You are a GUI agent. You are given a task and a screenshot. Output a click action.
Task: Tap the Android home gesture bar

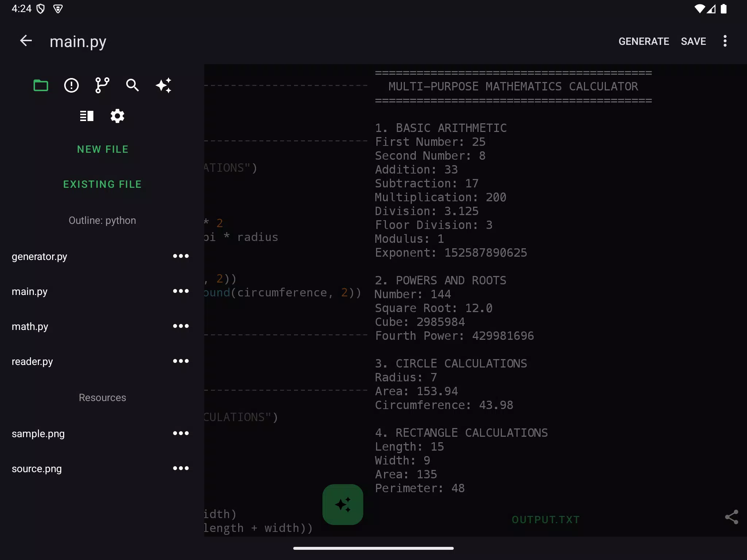click(x=373, y=548)
